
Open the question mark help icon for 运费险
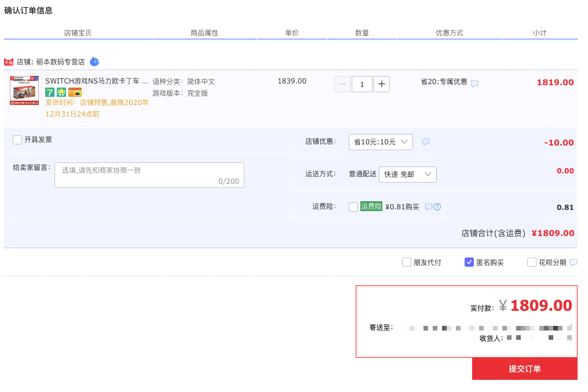coord(437,207)
